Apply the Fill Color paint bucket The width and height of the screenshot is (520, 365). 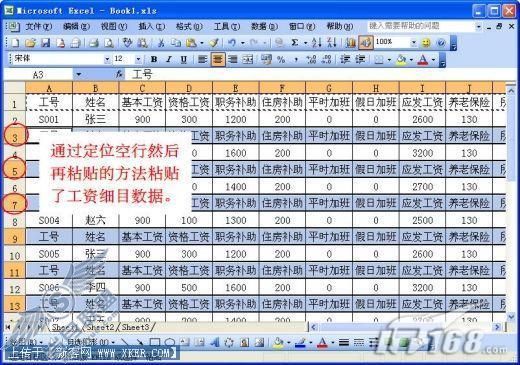coord(402,60)
